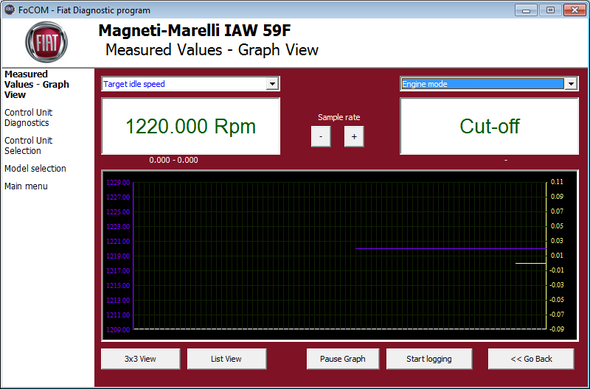The width and height of the screenshot is (590, 389).
Task: Go to Control Unit Selection
Action: tap(28, 146)
